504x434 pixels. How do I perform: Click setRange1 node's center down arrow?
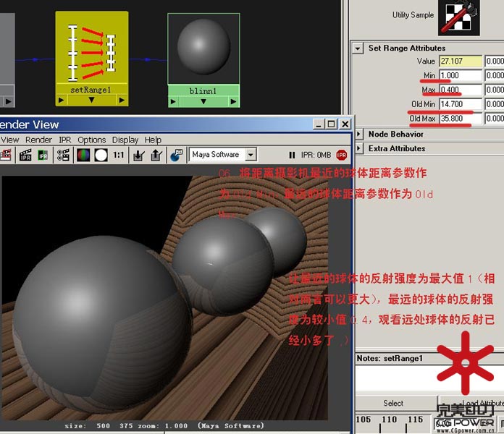pyautogui.click(x=91, y=101)
